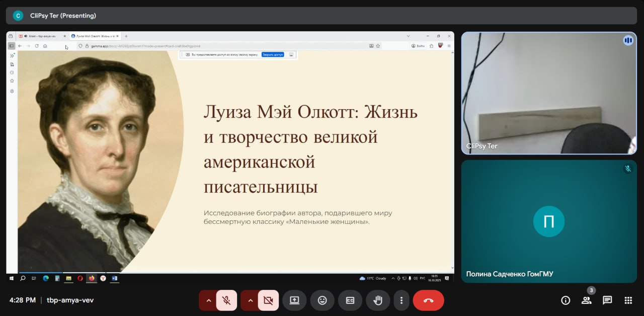The height and width of the screenshot is (316, 644).
Task: Click the blue stop sharing button
Action: click(x=273, y=54)
